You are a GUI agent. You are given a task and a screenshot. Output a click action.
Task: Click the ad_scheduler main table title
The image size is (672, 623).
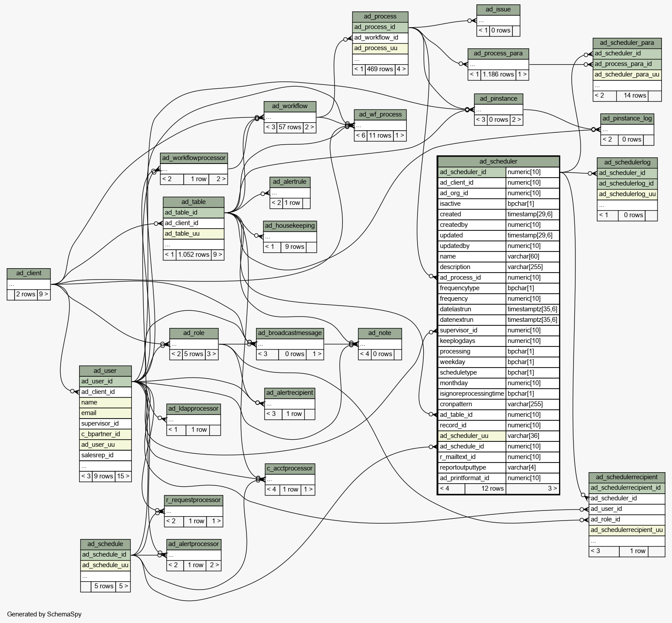coord(498,162)
